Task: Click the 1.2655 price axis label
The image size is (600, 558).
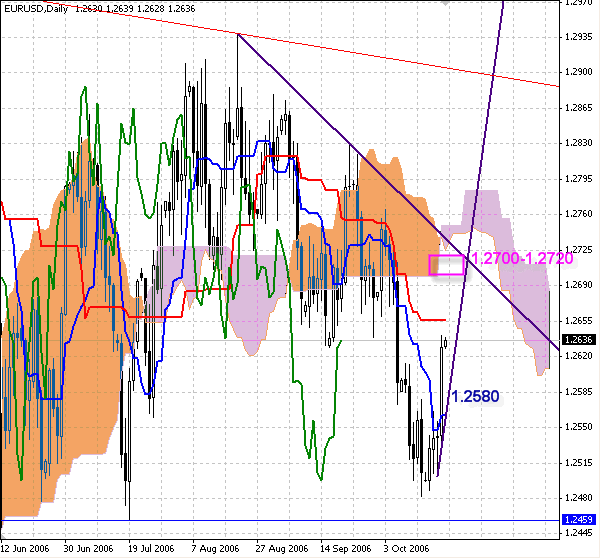Action: pyautogui.click(x=579, y=321)
